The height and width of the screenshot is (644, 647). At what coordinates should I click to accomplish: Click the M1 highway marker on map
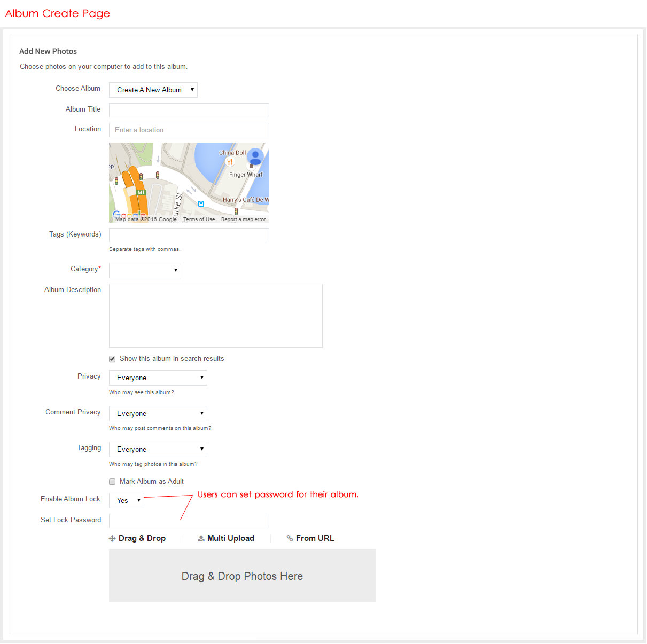(141, 192)
